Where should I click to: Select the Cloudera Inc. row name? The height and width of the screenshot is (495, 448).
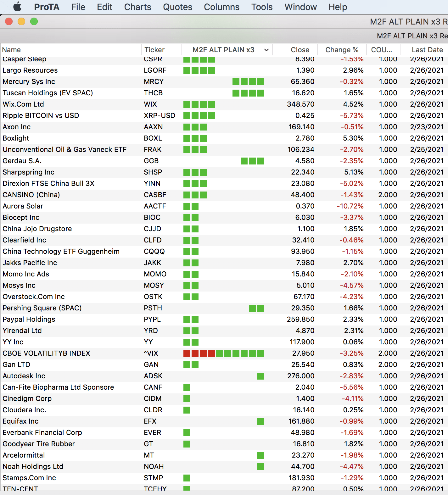click(x=24, y=410)
